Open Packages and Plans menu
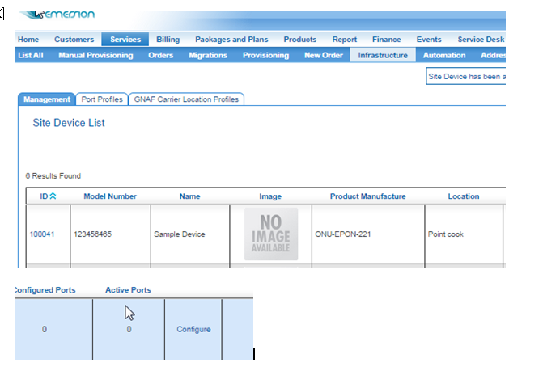 click(231, 40)
